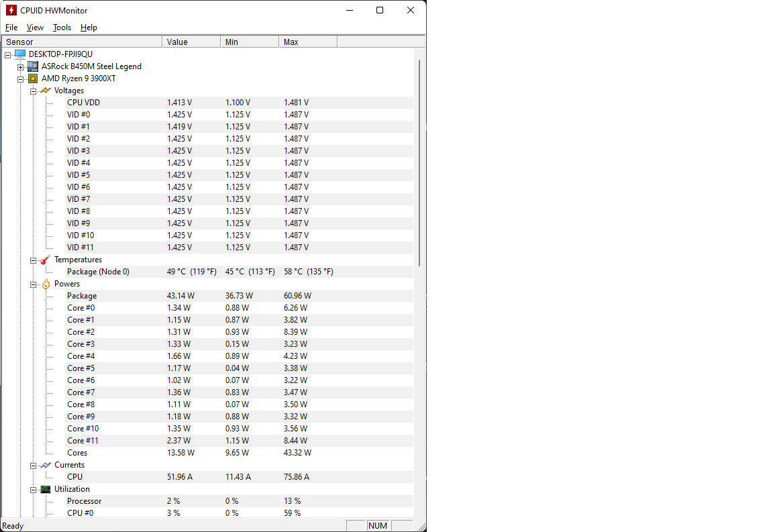Viewport: 773px width, 532px height.
Task: Select the VID #0 row
Action: [239, 115]
